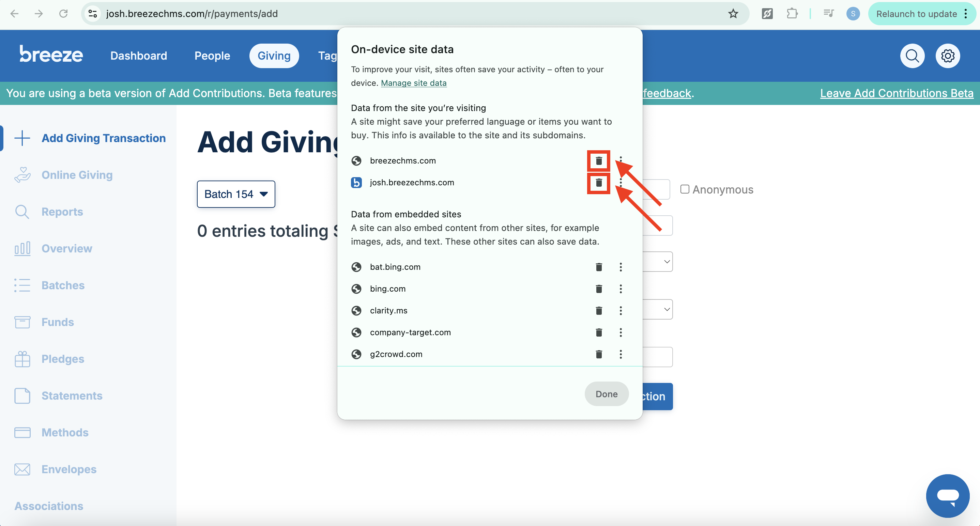Go back to the previous page

14,14
